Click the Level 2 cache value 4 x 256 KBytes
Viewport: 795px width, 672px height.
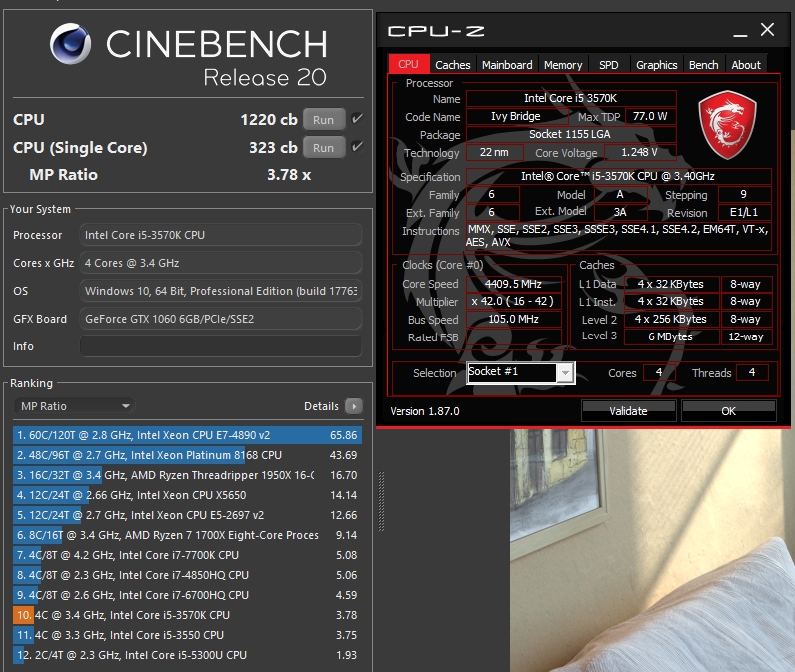coord(671,319)
